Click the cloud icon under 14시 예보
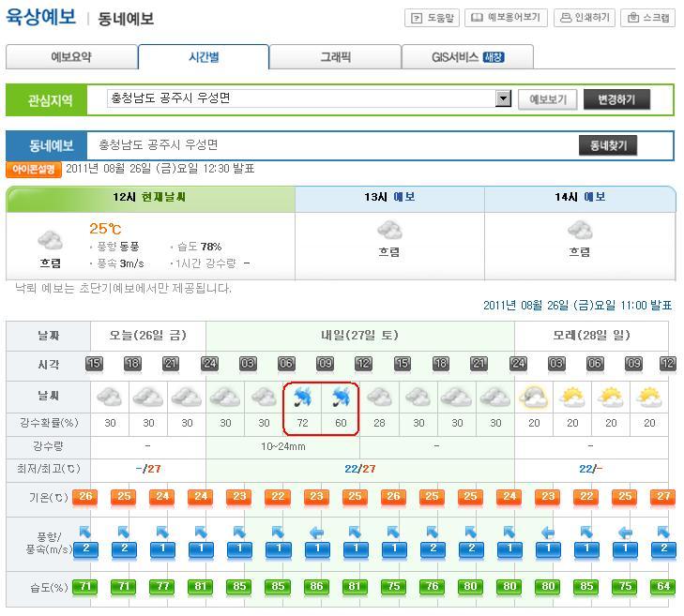 pos(580,230)
